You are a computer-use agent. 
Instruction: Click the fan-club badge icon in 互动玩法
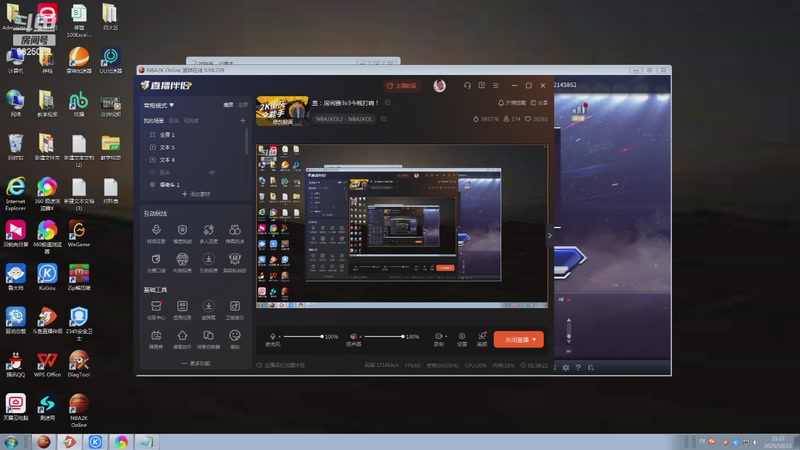(x=235, y=259)
